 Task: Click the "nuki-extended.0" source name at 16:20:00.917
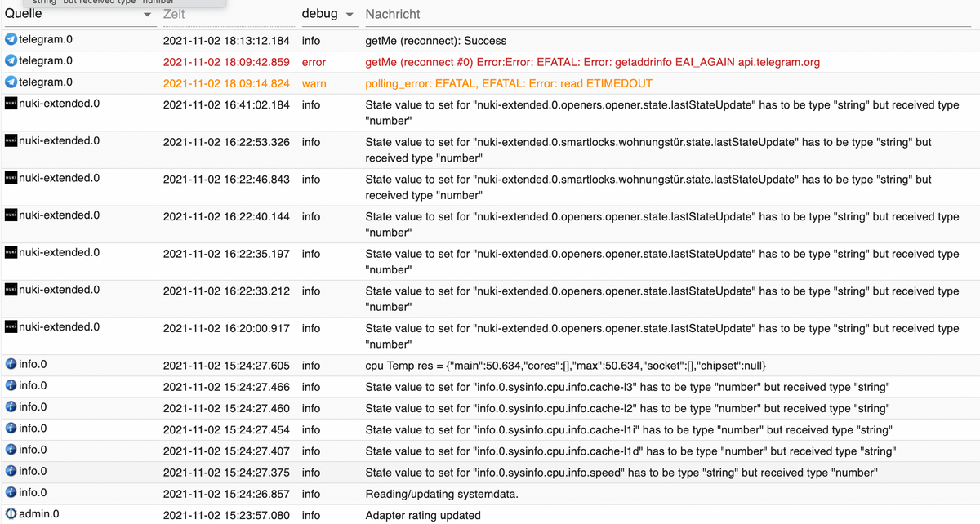[60, 327]
